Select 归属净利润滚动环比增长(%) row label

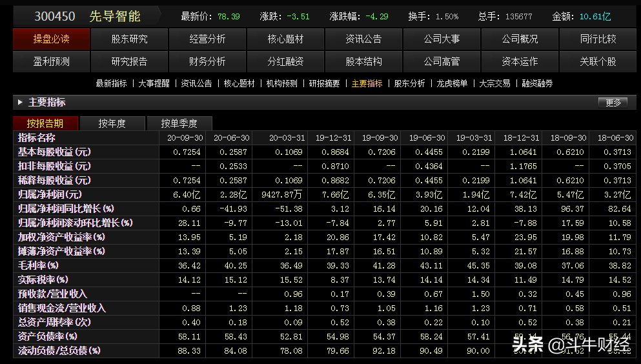pyautogui.click(x=76, y=223)
